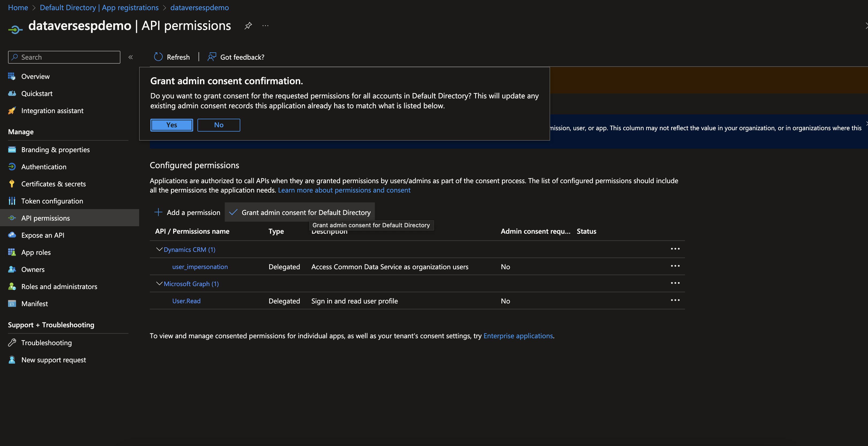
Task: Click the App roles icon
Action: point(12,252)
